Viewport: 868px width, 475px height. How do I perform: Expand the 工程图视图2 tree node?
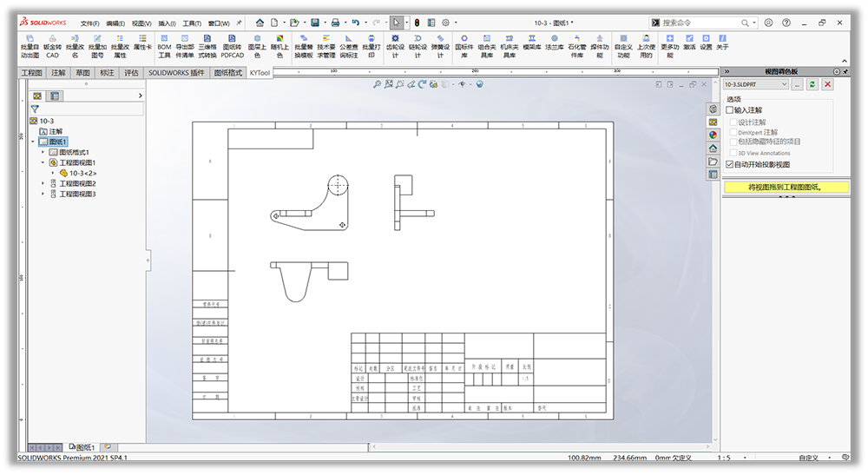[x=43, y=183]
